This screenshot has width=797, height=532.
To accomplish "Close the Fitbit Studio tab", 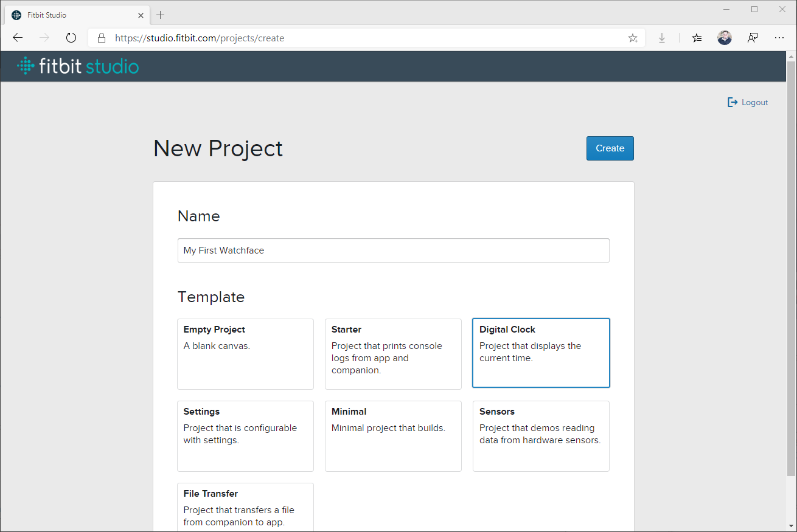I will click(x=141, y=15).
